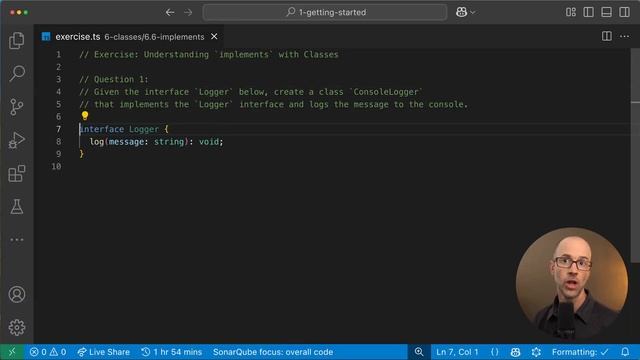The height and width of the screenshot is (360, 640).
Task: Click the editor vertical scrollbar
Action: click(x=635, y=155)
